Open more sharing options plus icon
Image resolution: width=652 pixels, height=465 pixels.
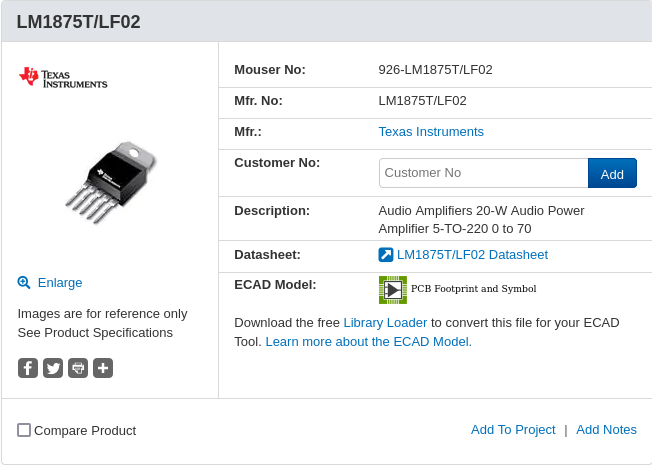click(103, 368)
